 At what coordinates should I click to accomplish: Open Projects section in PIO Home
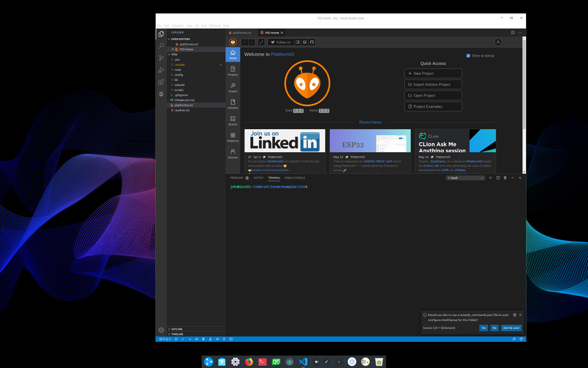click(233, 71)
